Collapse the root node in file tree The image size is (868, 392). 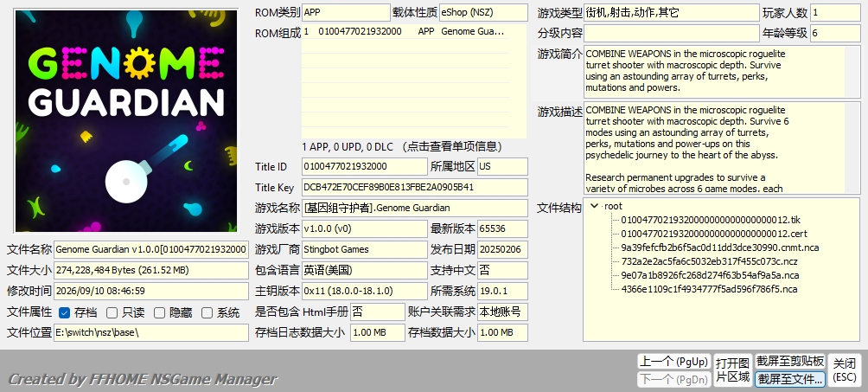click(595, 206)
